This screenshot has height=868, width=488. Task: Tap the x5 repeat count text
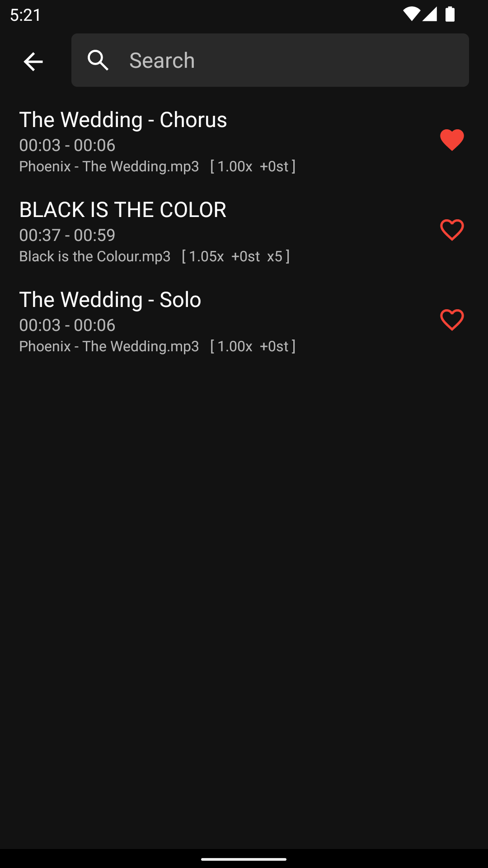coord(275,256)
